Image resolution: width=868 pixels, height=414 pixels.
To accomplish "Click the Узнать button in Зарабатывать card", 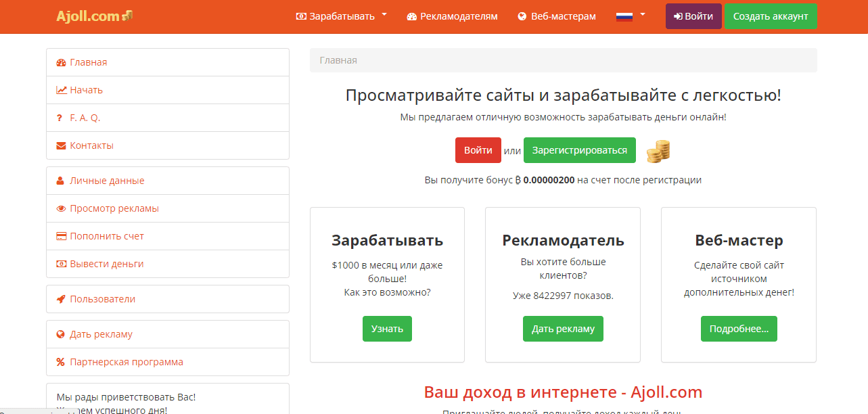I will pos(387,329).
